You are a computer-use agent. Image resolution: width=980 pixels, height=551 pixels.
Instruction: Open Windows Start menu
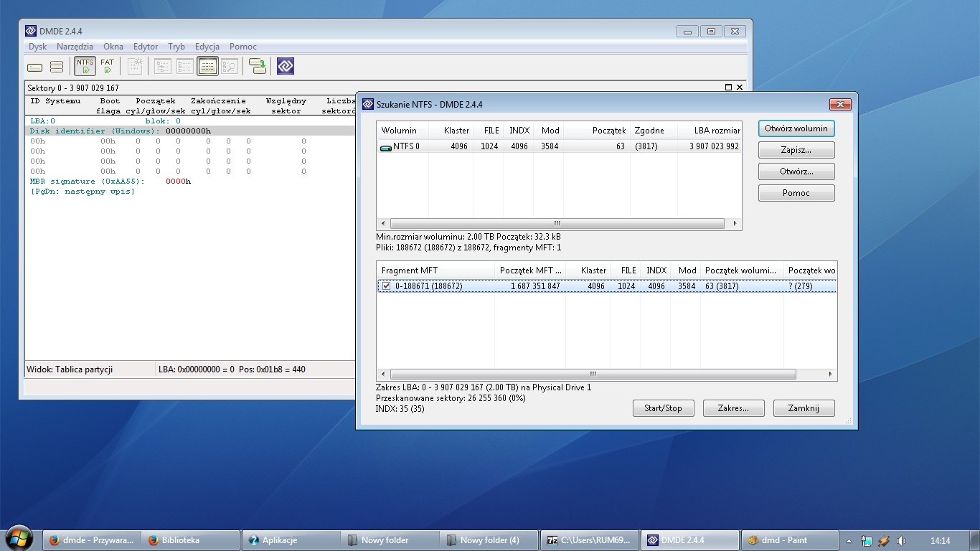(x=18, y=538)
